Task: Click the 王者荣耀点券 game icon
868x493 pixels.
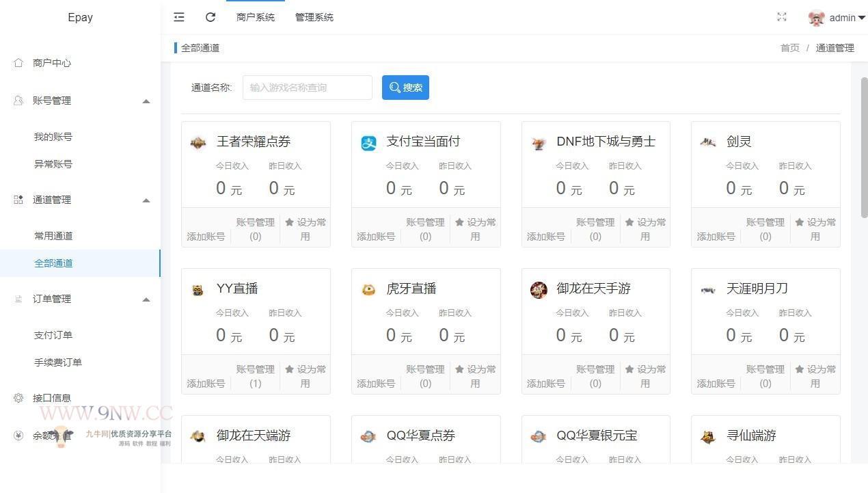Action: pyautogui.click(x=198, y=142)
